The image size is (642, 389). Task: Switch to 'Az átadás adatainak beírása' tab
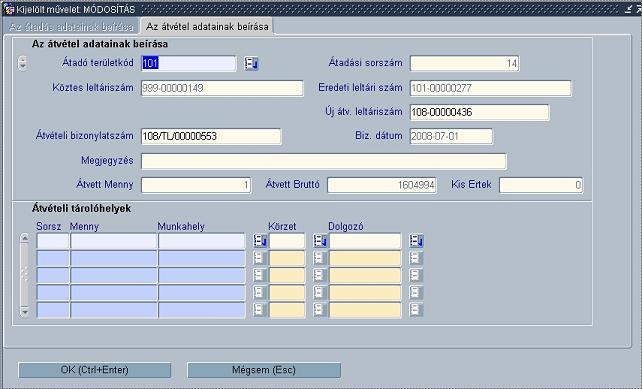(x=71, y=27)
